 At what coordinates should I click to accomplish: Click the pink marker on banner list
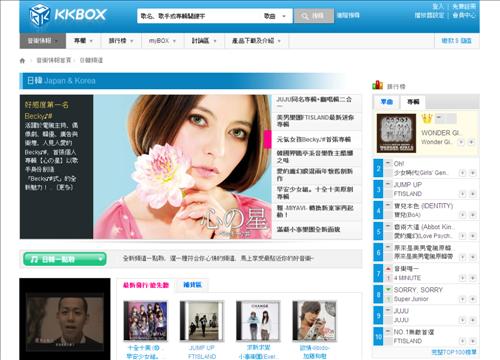(x=268, y=139)
